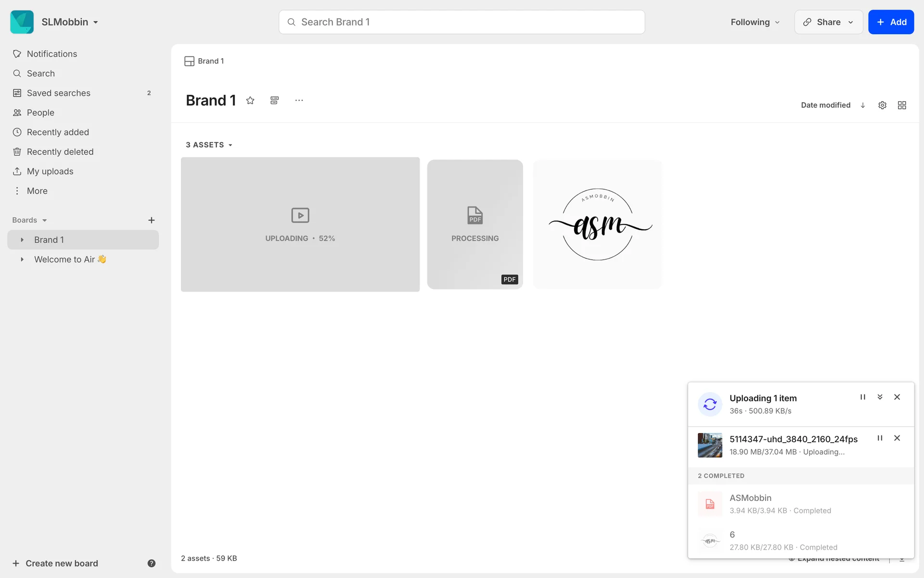This screenshot has width=924, height=578.
Task: Go to My uploads
Action: coord(50,171)
